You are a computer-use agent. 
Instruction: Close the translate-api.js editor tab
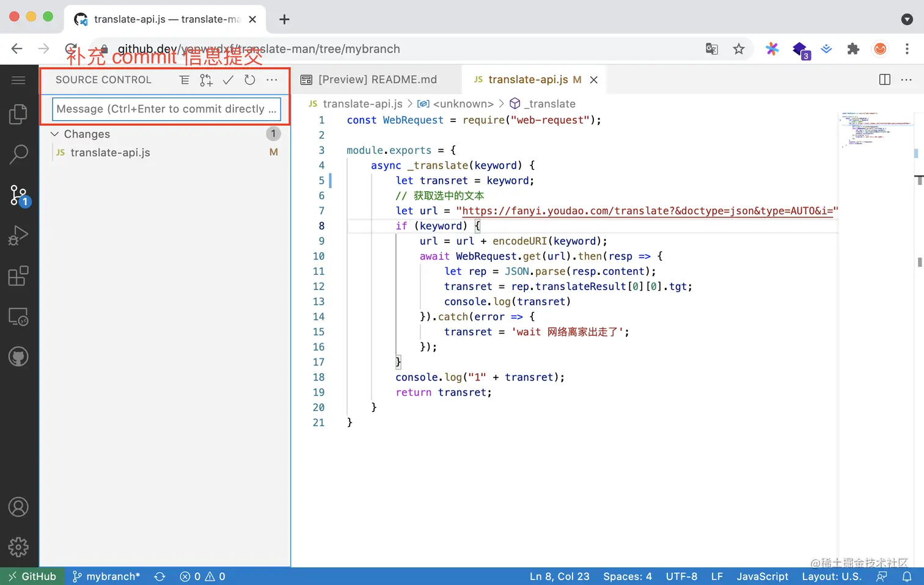(x=593, y=79)
